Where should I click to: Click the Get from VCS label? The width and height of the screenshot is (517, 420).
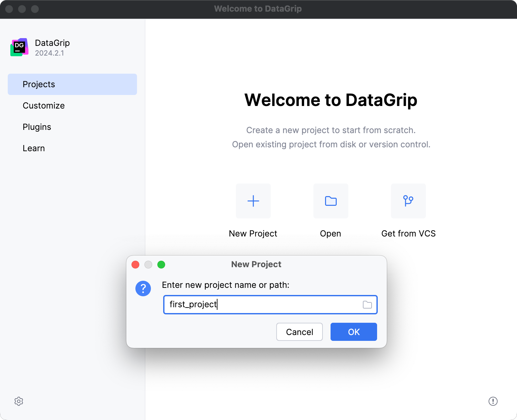click(x=408, y=233)
